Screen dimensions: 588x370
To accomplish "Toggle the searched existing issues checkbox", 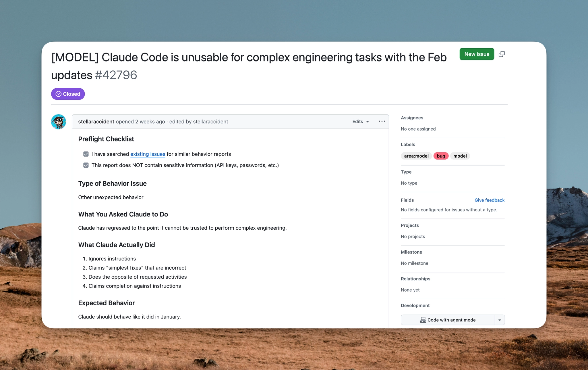I will [86, 154].
